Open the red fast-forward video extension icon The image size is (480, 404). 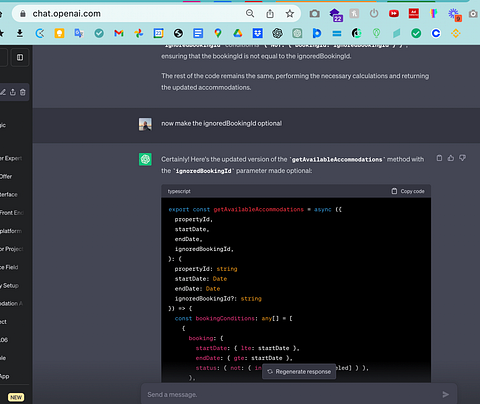394,13
